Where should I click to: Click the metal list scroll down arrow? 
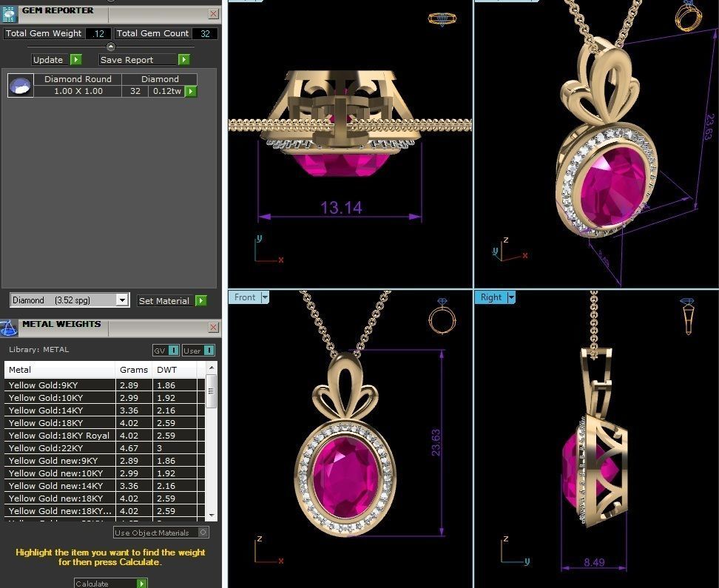[212, 516]
